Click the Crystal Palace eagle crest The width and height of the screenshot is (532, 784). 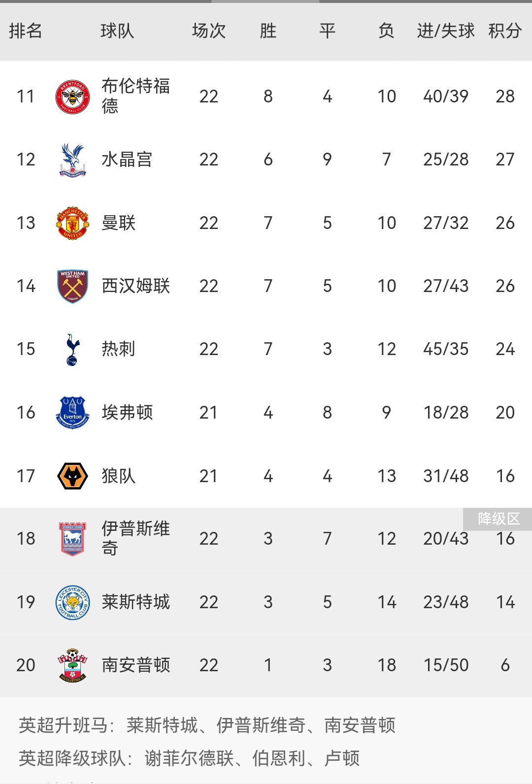click(72, 160)
